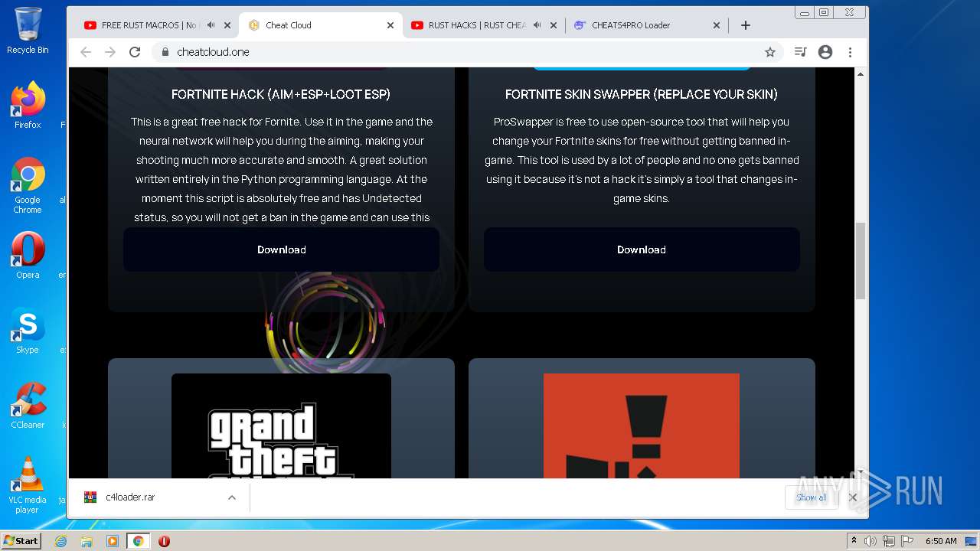Mute audio on FREE RUST MACROS tab

point(211,25)
